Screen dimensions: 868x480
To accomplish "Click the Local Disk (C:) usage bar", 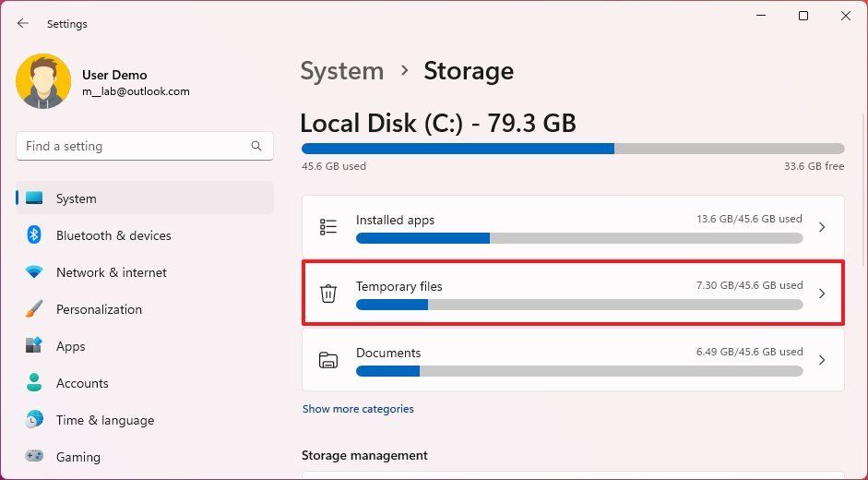I will pos(573,149).
